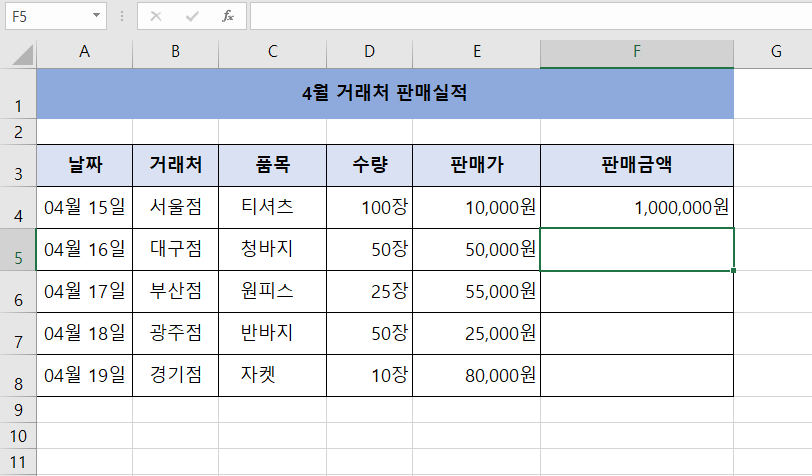Viewport: 812px width, 476px height.
Task: Click inside the Name Box showing F5
Action: pyautogui.click(x=48, y=16)
